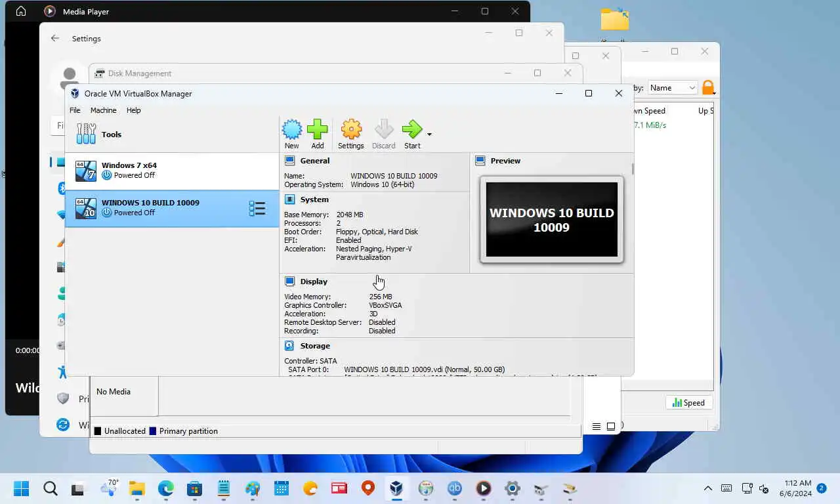The width and height of the screenshot is (840, 504).
Task: Click the Primary partition legend entry
Action: (x=183, y=431)
